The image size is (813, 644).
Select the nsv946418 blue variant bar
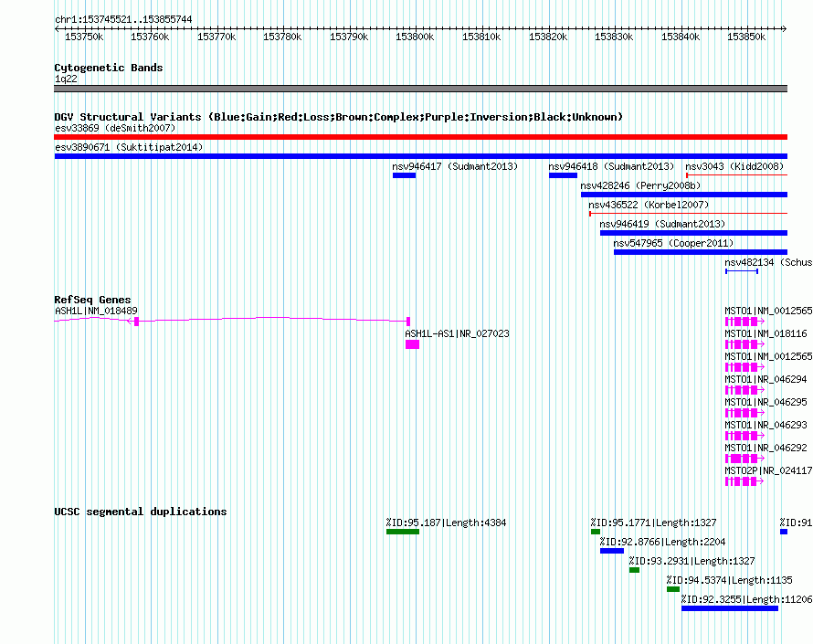click(x=563, y=175)
